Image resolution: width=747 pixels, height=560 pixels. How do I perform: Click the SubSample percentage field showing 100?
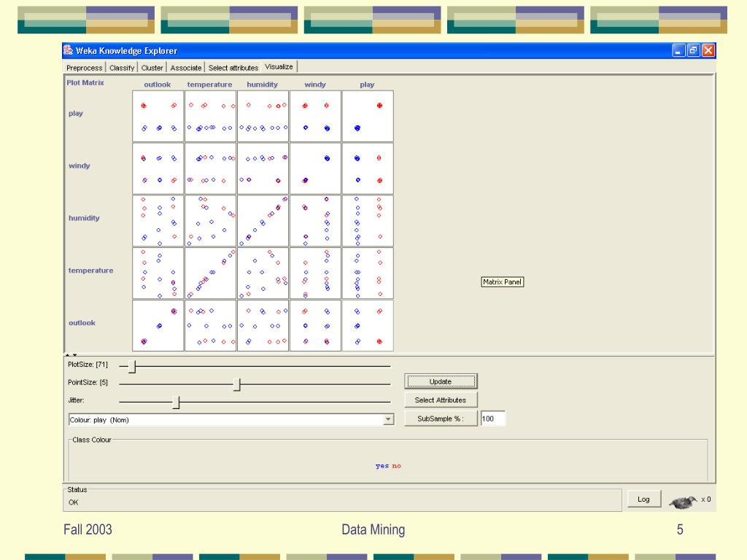(492, 419)
